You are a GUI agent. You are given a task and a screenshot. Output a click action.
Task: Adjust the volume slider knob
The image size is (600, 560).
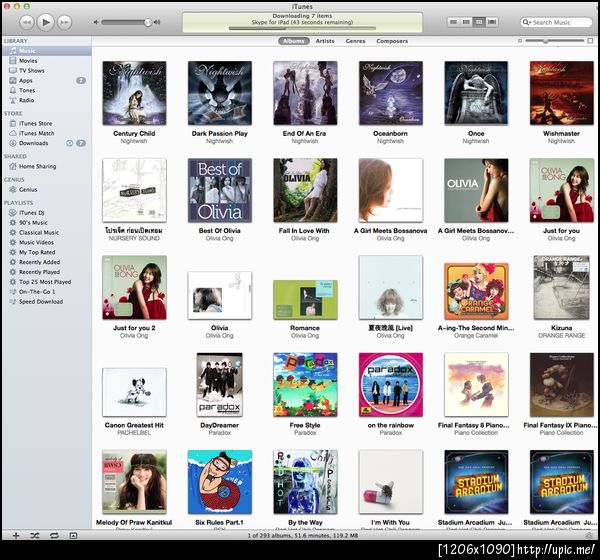tap(148, 22)
